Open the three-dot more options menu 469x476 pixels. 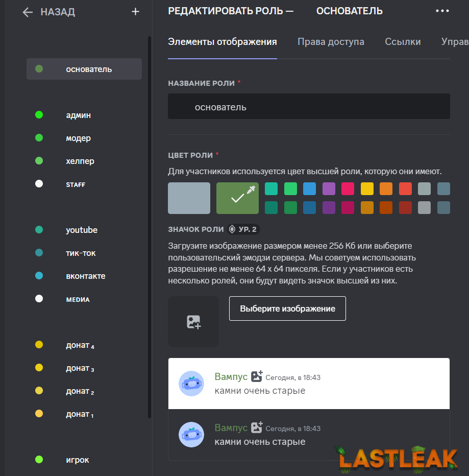(442, 11)
